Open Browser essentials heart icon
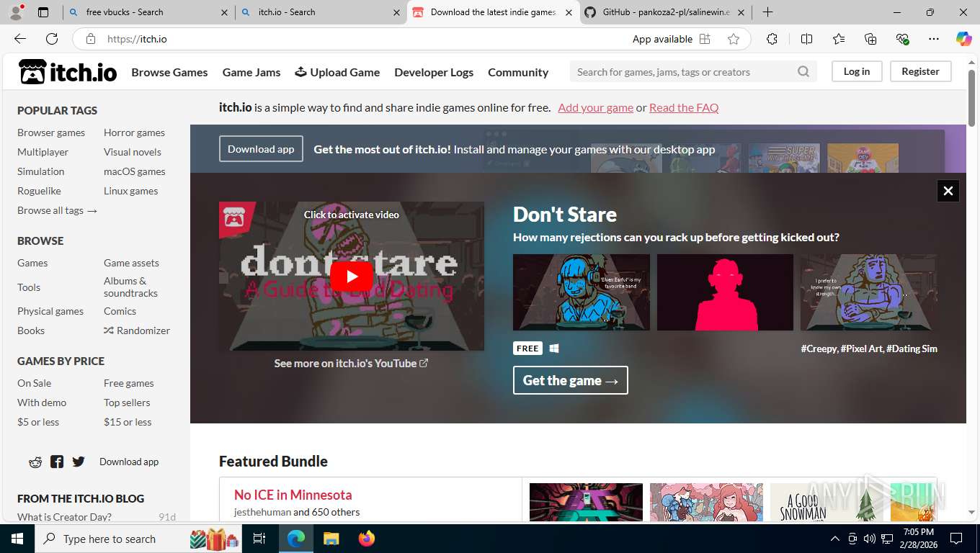The width and height of the screenshot is (980, 553). [902, 39]
